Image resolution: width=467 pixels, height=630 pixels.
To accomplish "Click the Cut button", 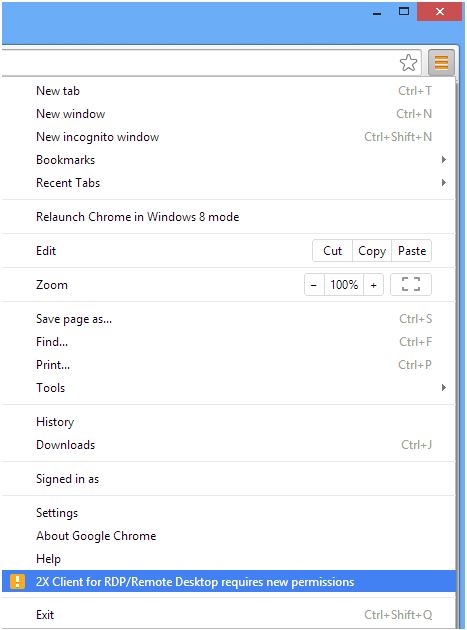I will tap(332, 251).
